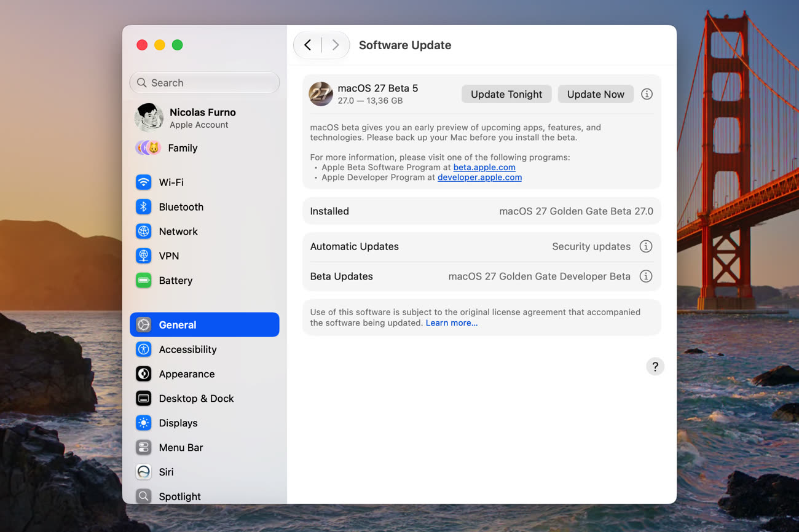This screenshot has height=532, width=799.
Task: Click the Spotlight magnifier icon
Action: coord(143,496)
